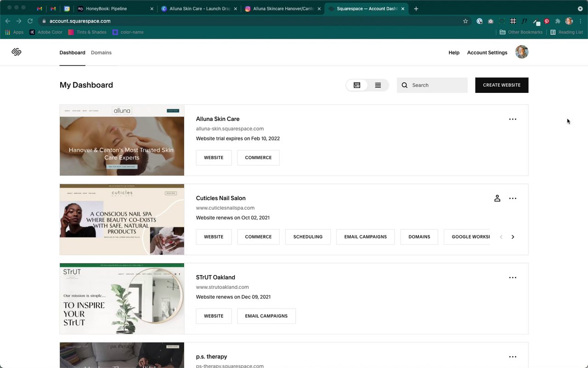The height and width of the screenshot is (368, 588).
Task: Click the search magnifier icon
Action: (x=405, y=85)
